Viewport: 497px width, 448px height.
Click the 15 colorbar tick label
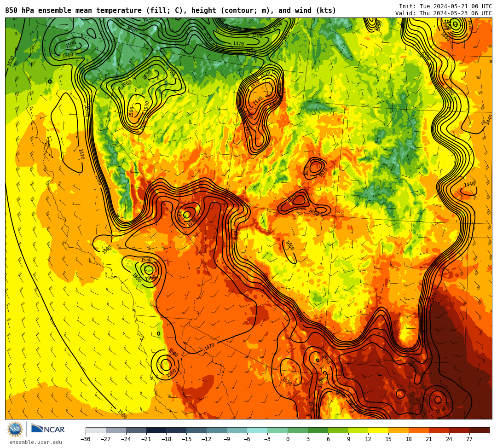389,439
